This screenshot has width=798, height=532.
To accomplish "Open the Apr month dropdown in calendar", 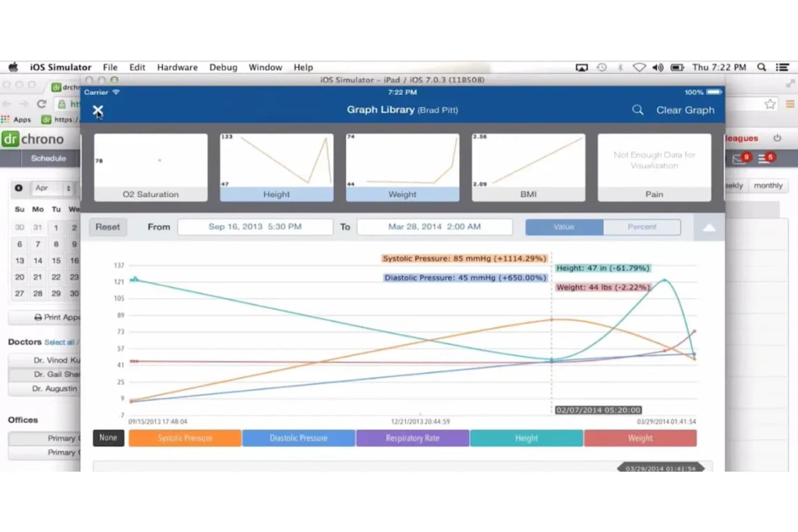I will click(x=52, y=188).
